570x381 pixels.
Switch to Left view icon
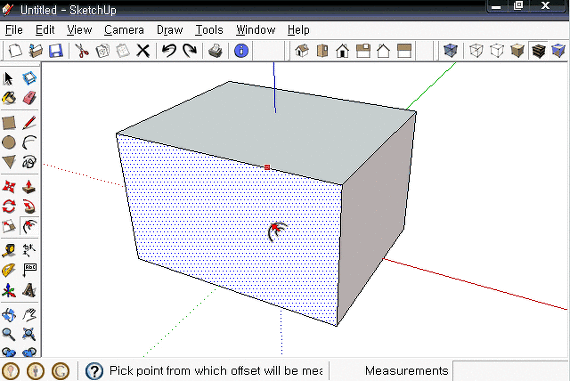click(404, 51)
